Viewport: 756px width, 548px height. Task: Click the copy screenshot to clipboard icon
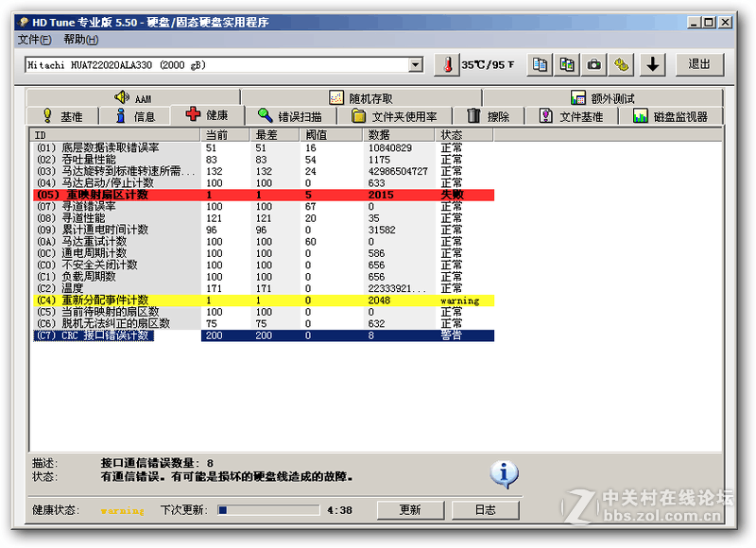pos(566,64)
